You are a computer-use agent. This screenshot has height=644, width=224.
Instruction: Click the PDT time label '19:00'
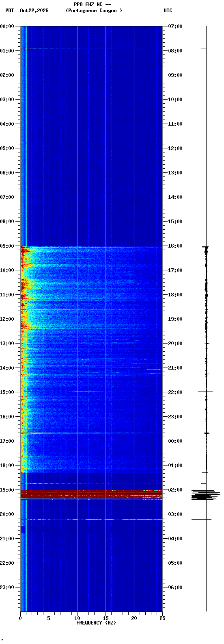click(x=7, y=490)
